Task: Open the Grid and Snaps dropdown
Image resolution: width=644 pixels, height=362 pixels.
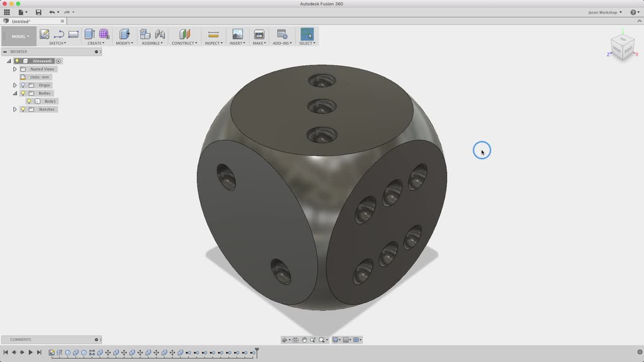Action: [x=347, y=340]
